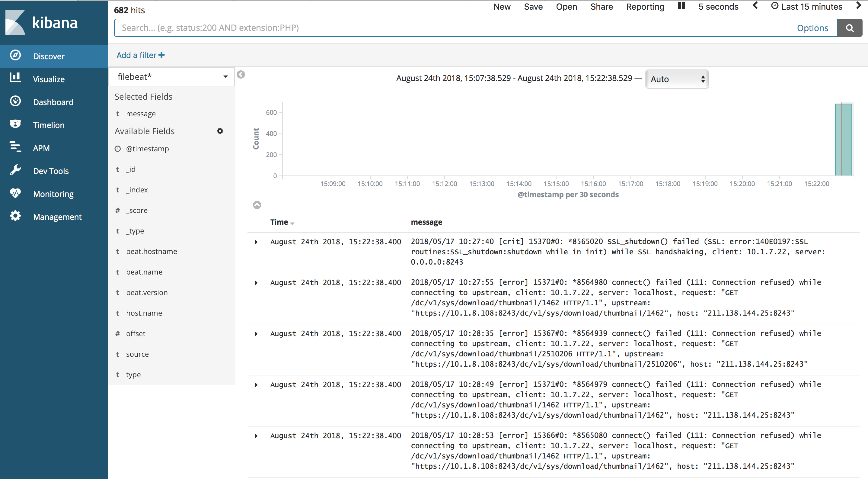868x479 pixels.
Task: Collapse the histogram chart toggle
Action: click(x=257, y=205)
